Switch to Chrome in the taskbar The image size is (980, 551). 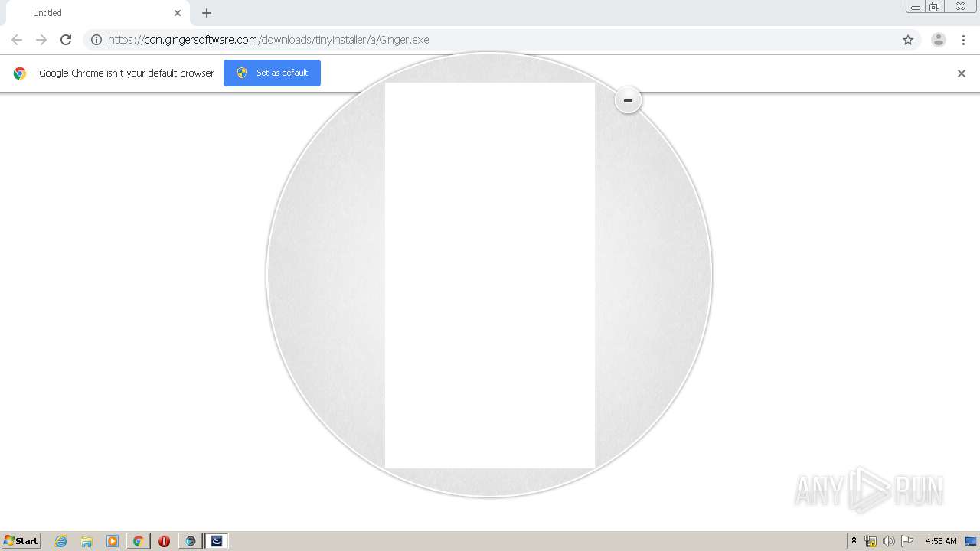coord(138,541)
